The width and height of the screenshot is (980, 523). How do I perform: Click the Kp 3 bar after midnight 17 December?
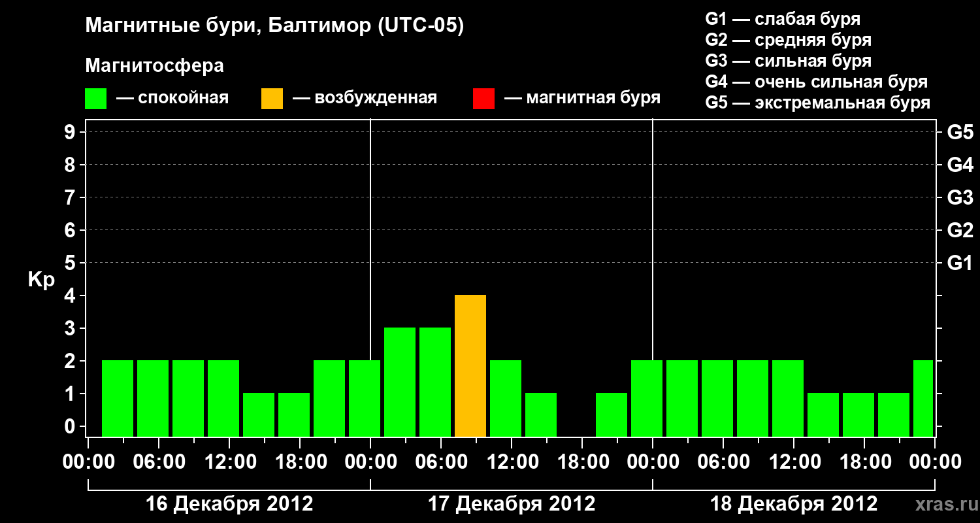tap(400, 382)
